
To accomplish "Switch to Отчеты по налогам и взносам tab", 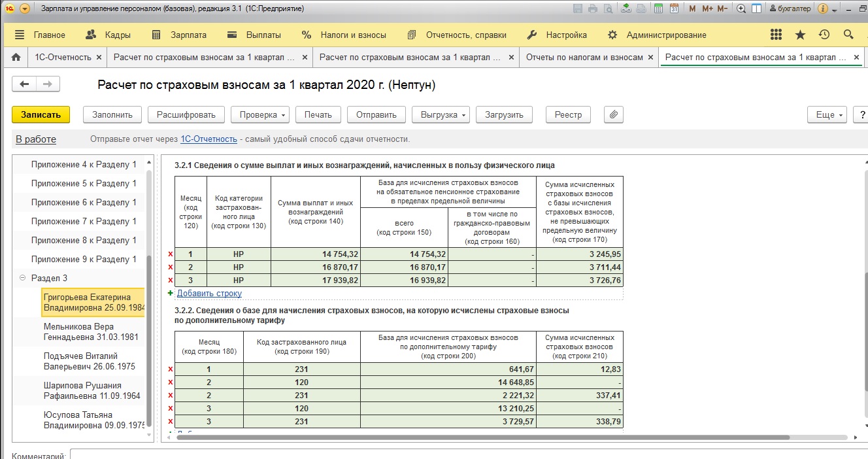I will tap(584, 57).
